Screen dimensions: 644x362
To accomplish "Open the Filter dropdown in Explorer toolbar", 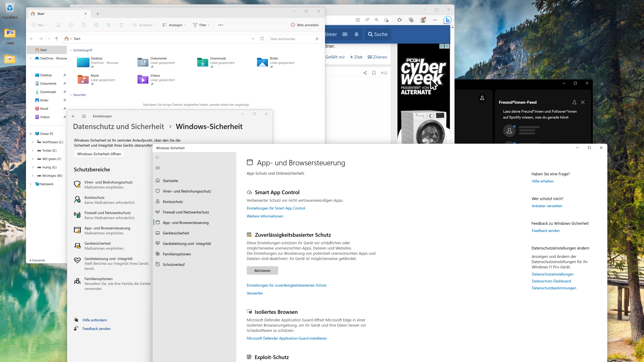I will point(201,25).
